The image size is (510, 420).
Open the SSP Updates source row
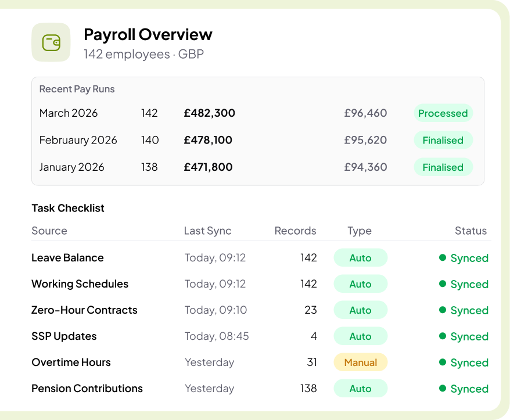pyautogui.click(x=64, y=336)
